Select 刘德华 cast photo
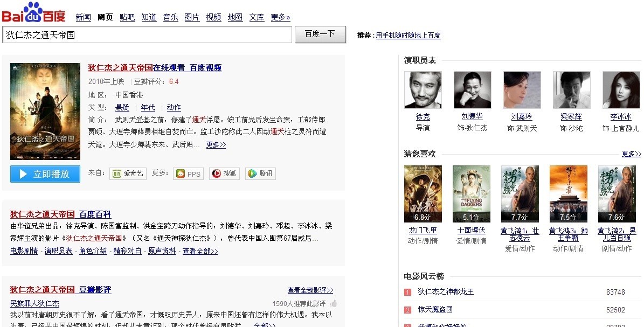Screen dimensions: 644x327 coord(472,90)
